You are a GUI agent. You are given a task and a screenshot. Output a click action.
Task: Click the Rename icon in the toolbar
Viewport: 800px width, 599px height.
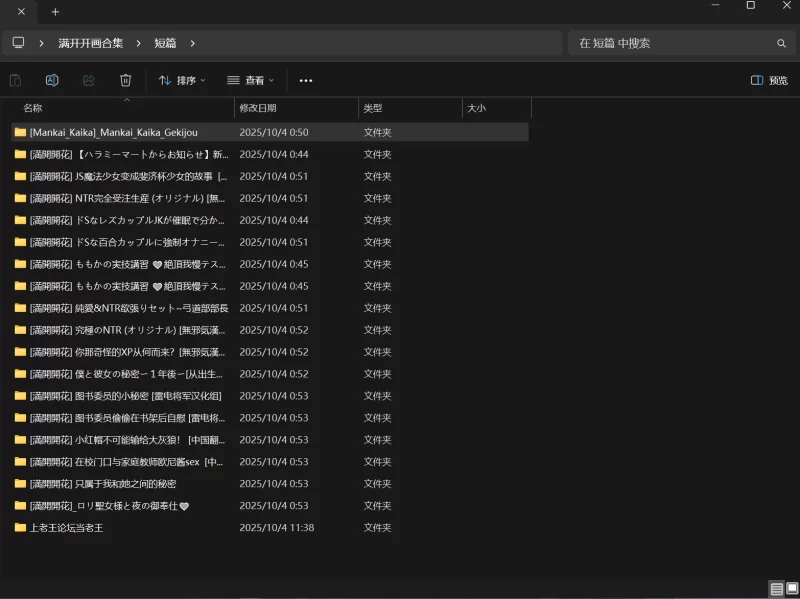[52, 80]
